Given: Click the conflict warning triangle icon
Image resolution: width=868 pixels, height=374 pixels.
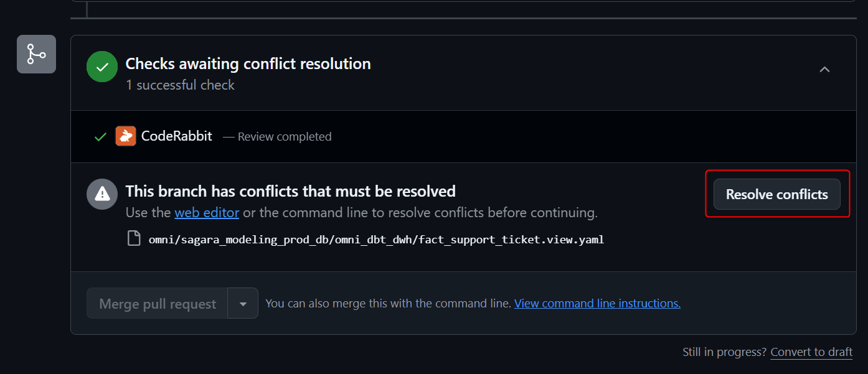Looking at the screenshot, I should 102,194.
